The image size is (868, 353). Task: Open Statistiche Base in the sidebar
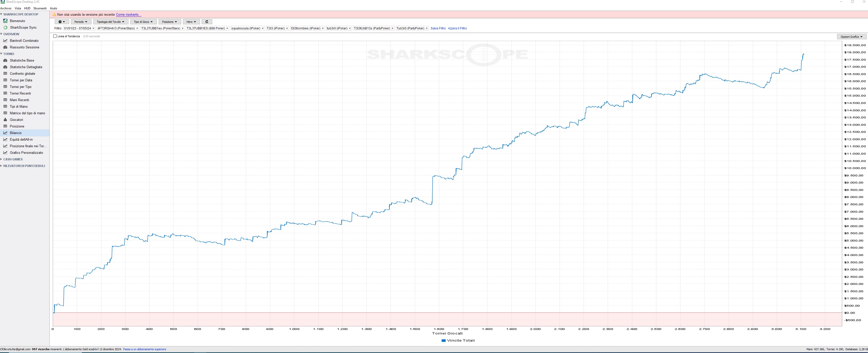(x=22, y=60)
